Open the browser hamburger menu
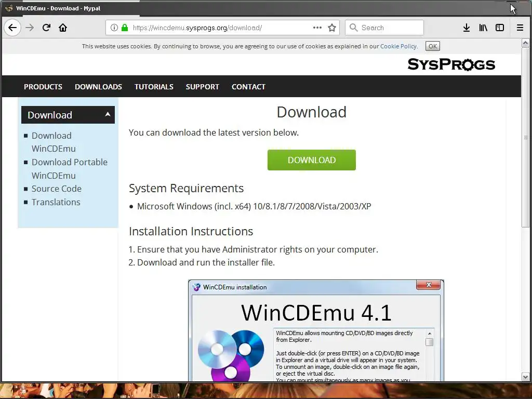The image size is (532, 399). click(x=520, y=28)
